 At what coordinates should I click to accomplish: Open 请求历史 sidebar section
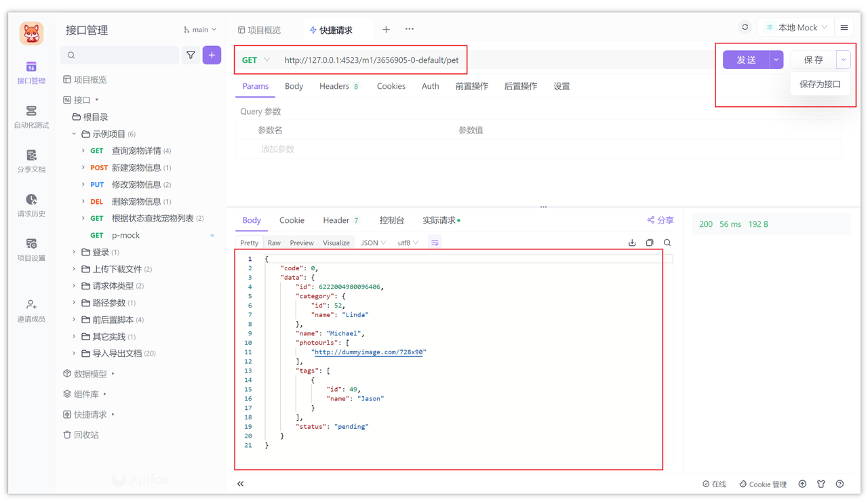(x=31, y=205)
